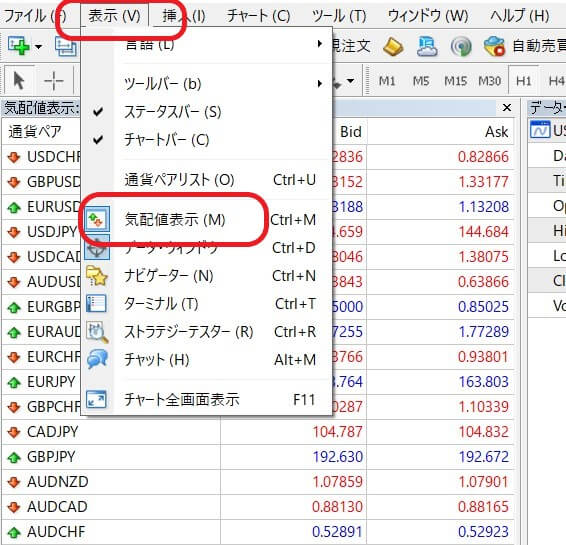The width and height of the screenshot is (566, 545).
Task: Expand the 言語 (L) submenu
Action: tap(206, 44)
